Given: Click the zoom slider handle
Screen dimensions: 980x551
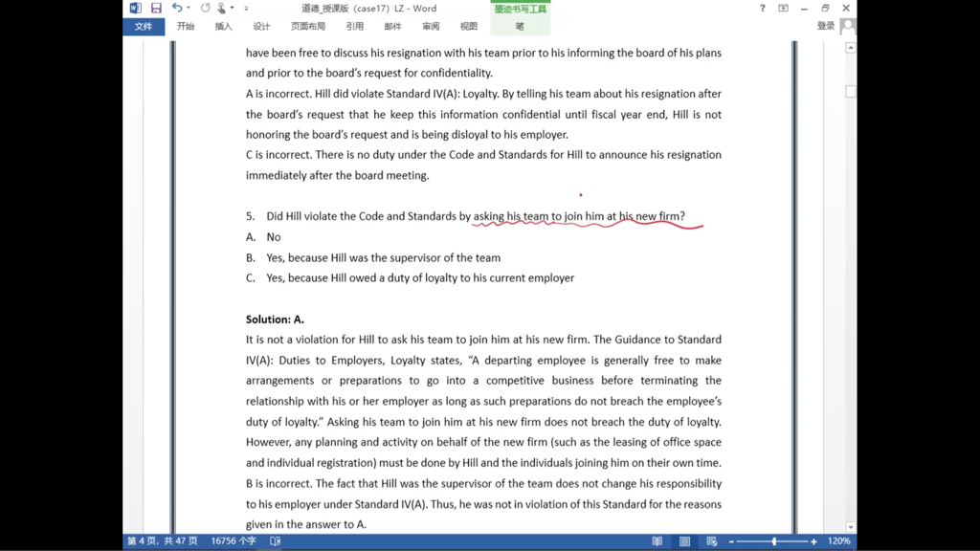Looking at the screenshot, I should point(774,541).
